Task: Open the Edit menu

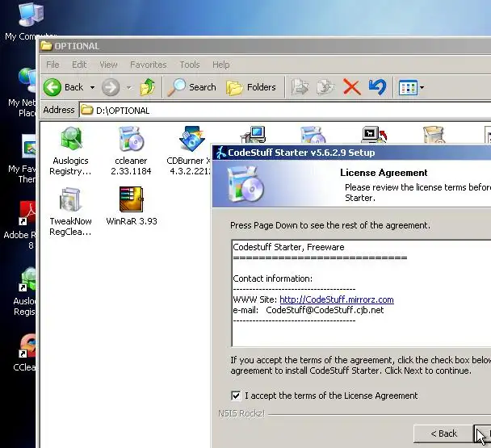Action: 79,65
